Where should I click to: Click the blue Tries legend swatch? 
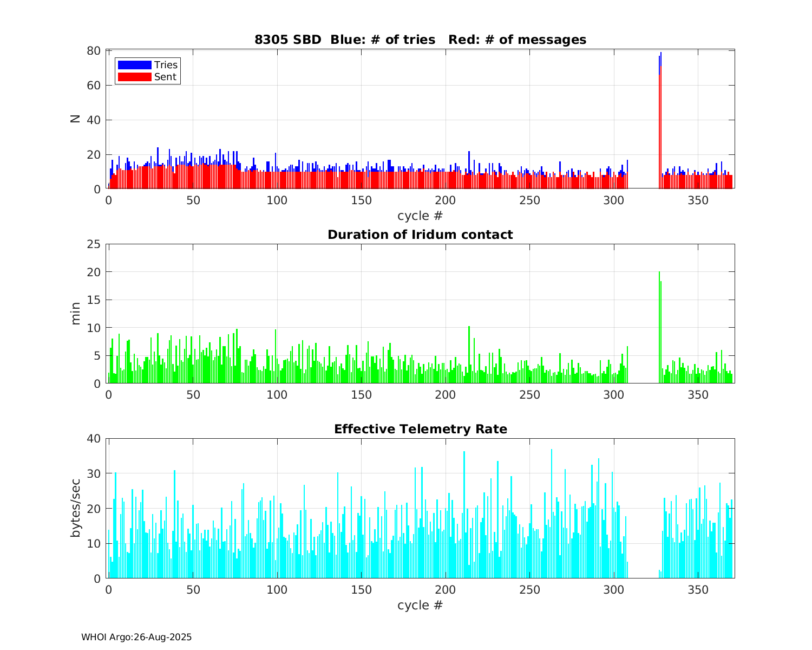click(134, 65)
